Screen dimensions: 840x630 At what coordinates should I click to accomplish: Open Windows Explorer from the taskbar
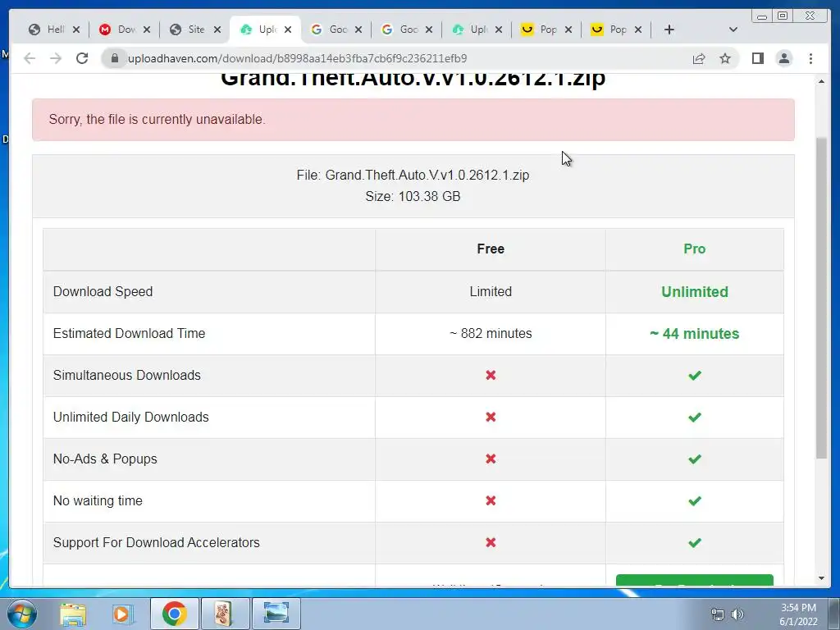pos(73,614)
